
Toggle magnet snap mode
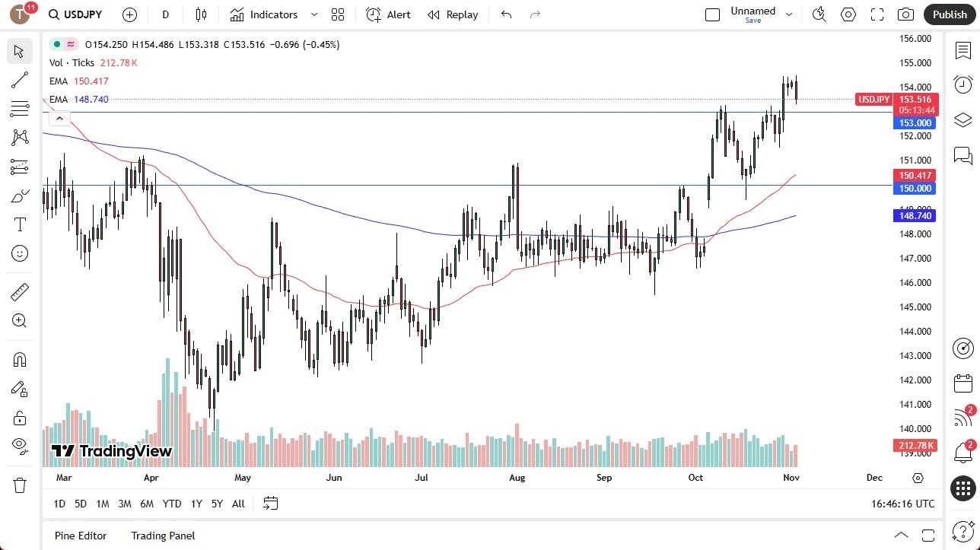(19, 359)
